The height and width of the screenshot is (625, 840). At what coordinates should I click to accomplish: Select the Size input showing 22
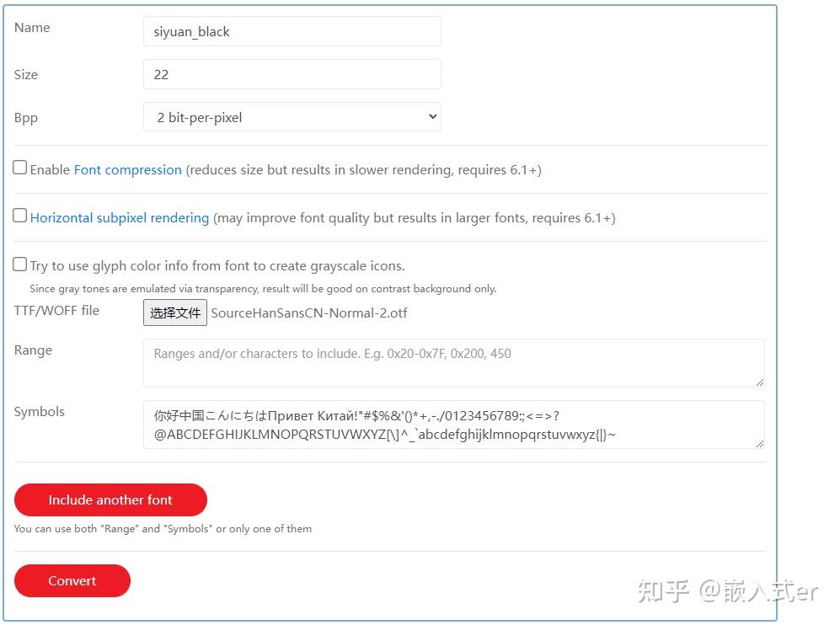point(292,74)
